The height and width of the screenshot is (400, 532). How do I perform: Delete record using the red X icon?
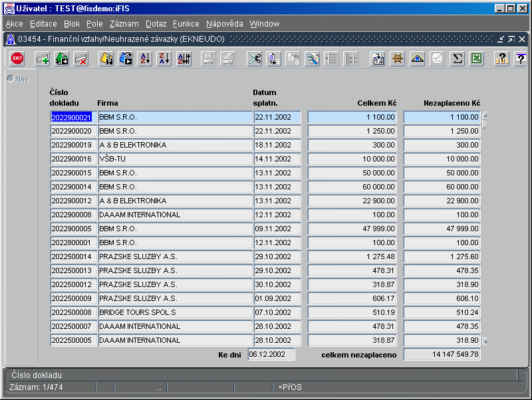click(x=81, y=59)
